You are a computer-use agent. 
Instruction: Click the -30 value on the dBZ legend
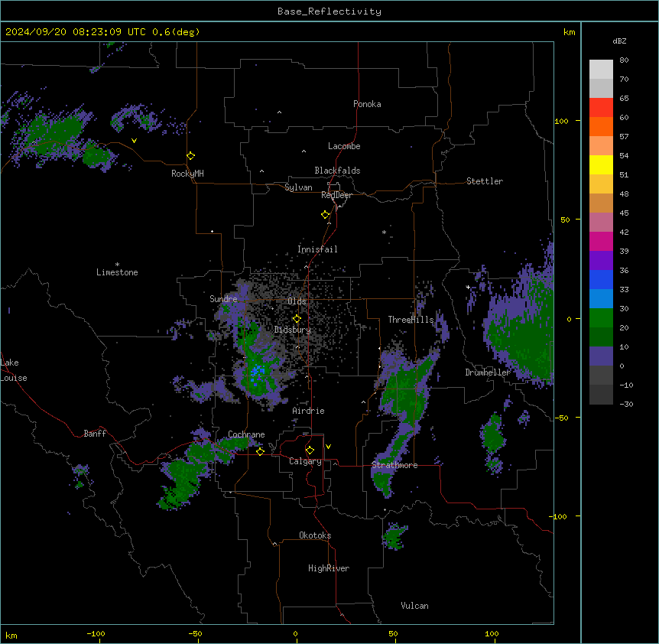tap(626, 405)
